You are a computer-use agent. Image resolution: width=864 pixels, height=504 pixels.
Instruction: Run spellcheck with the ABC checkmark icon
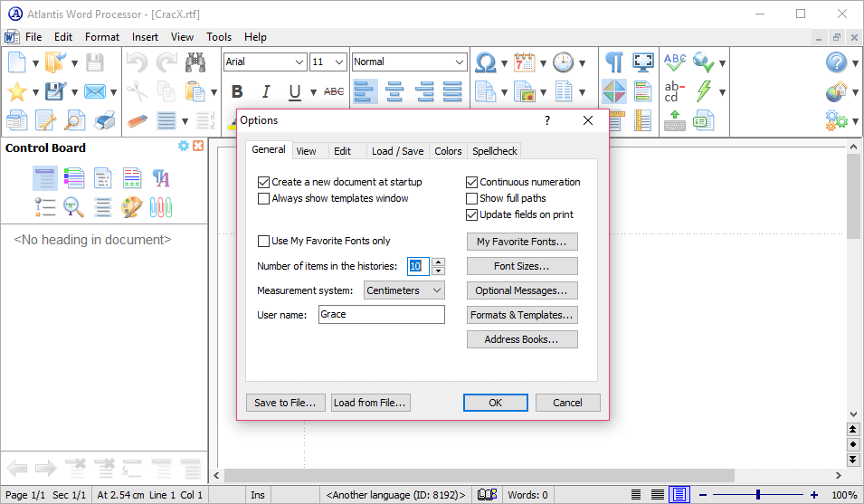pos(674,62)
